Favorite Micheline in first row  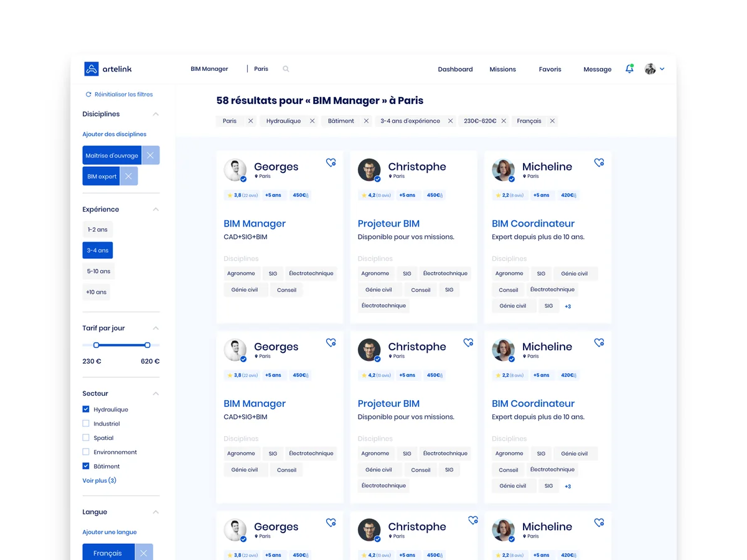click(599, 162)
